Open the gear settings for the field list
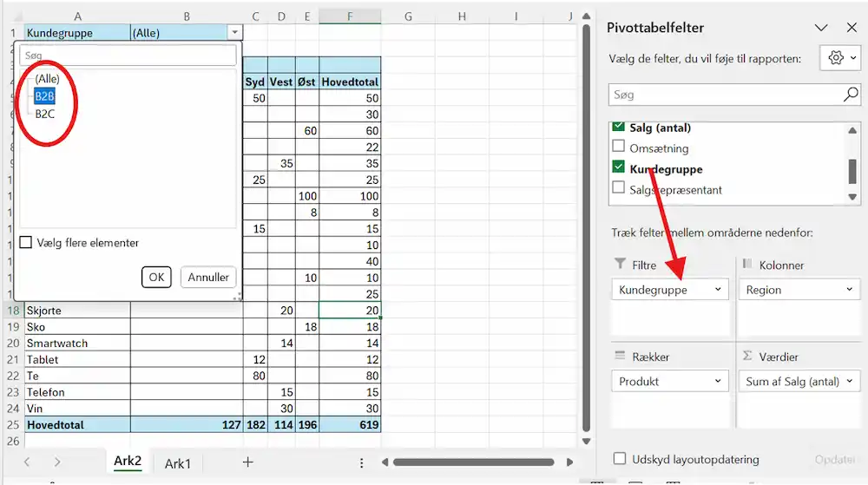 pyautogui.click(x=842, y=58)
